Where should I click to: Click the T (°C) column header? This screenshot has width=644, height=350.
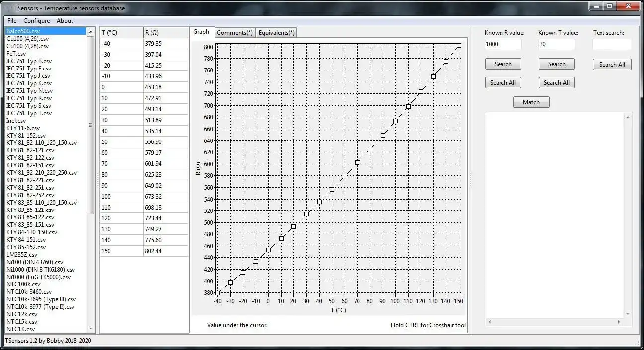pos(122,33)
